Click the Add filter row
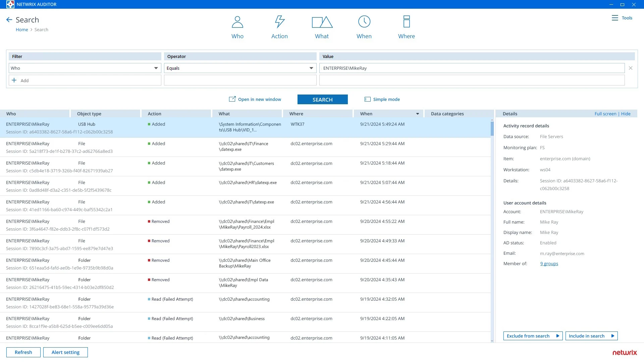The width and height of the screenshot is (644, 362). click(85, 80)
